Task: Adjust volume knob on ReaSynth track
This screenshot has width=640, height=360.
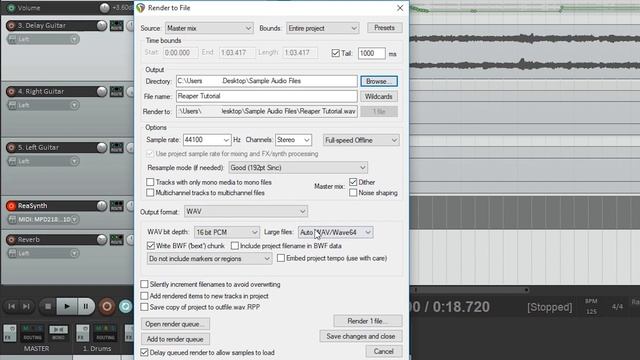Action: [x=102, y=206]
